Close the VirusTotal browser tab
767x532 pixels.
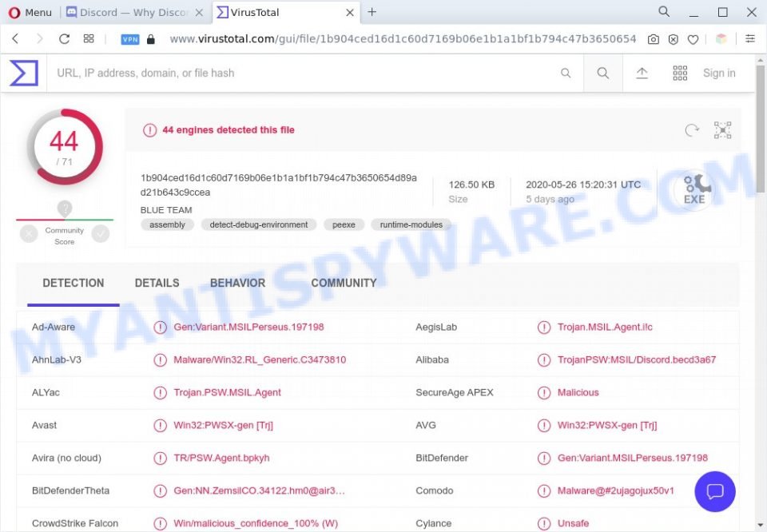[x=350, y=13]
